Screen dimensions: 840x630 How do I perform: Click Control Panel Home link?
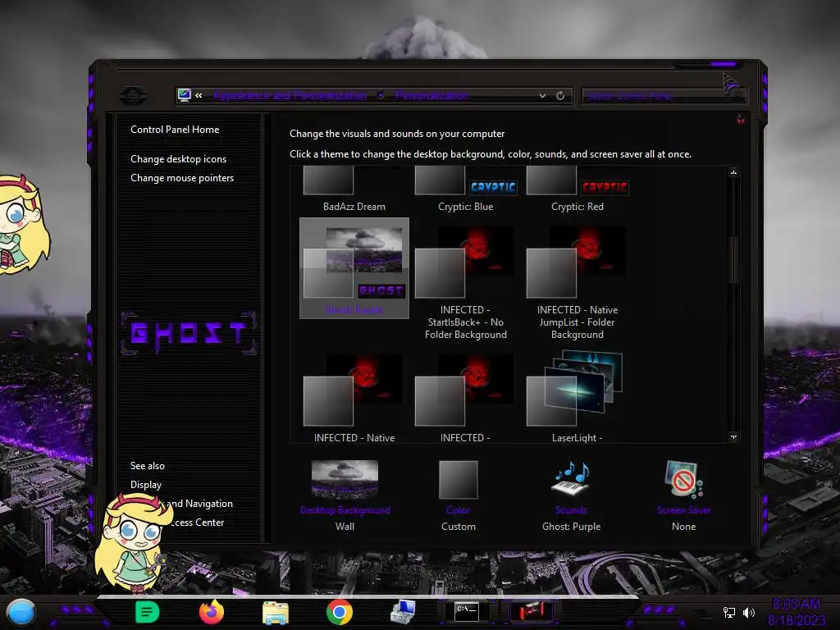coord(175,129)
